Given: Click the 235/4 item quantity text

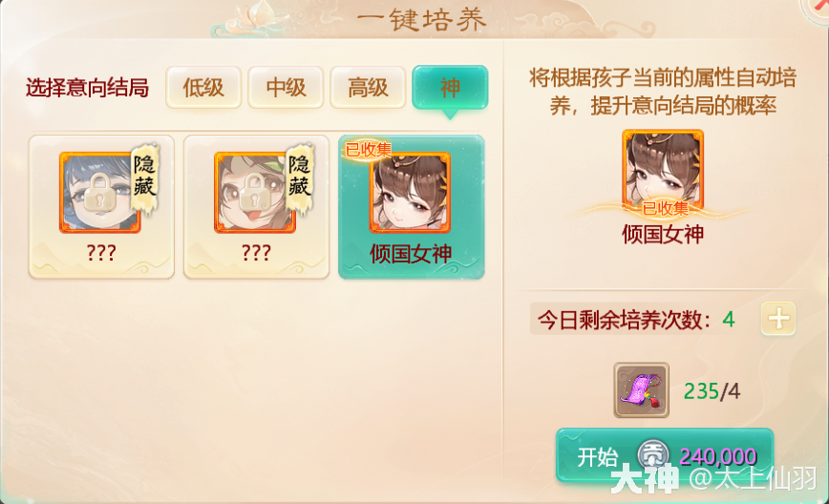Looking at the screenshot, I should point(712,391).
